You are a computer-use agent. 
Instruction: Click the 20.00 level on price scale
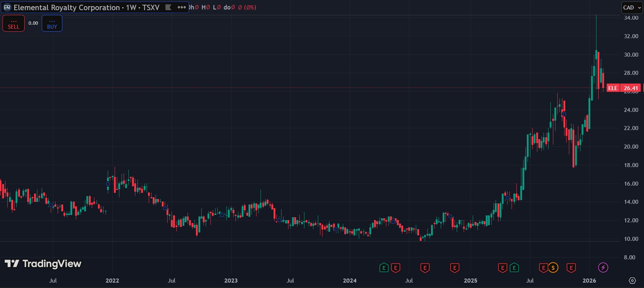pos(631,147)
